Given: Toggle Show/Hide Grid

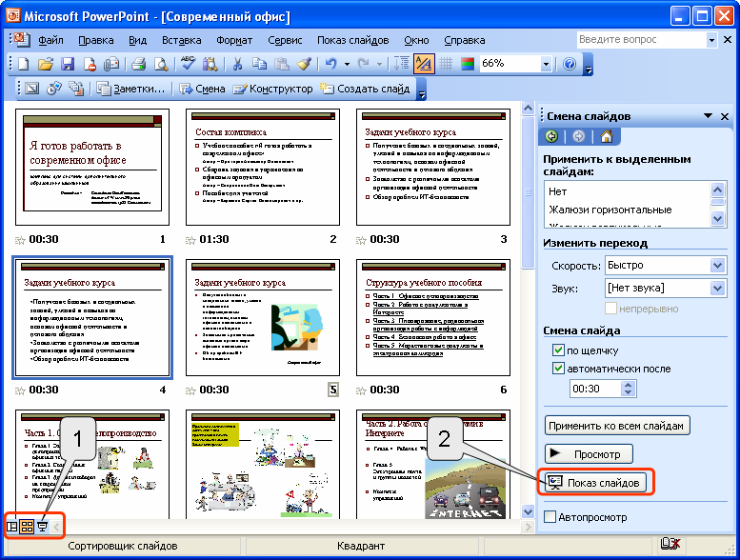Looking at the screenshot, I should (446, 64).
